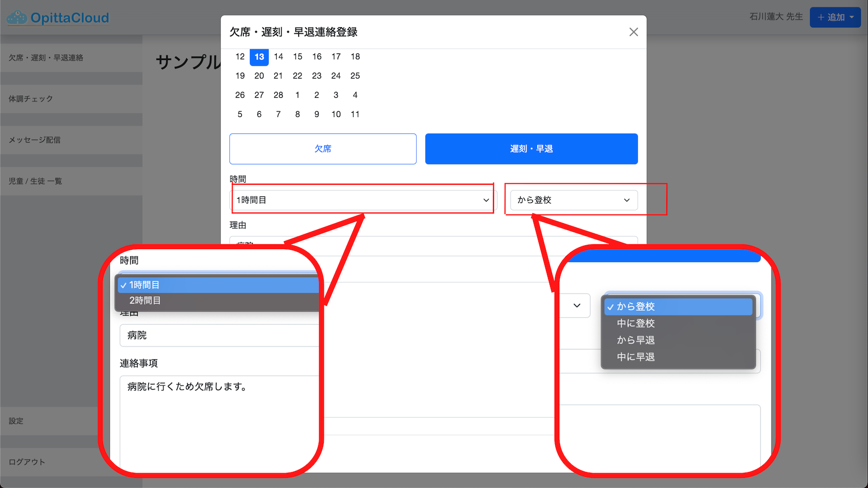868x488 pixels.
Task: Select calendar date 11 in last row
Action: point(355,114)
